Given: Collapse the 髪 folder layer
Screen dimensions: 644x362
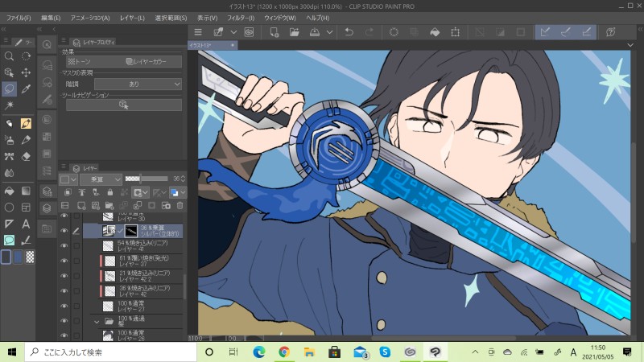Looking at the screenshot, I should (97, 321).
